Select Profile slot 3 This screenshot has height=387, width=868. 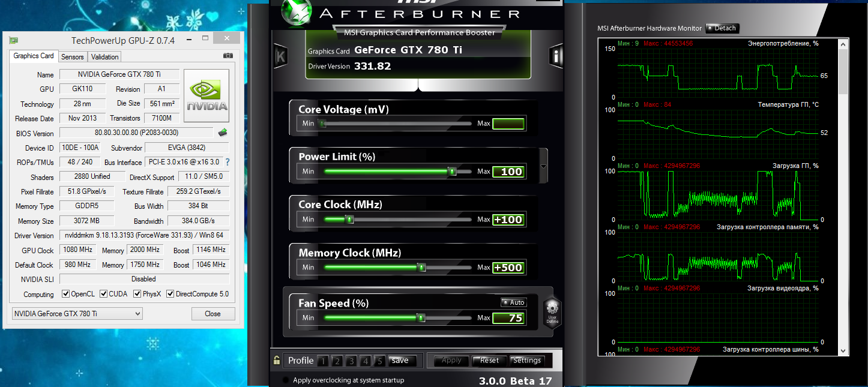click(x=351, y=361)
